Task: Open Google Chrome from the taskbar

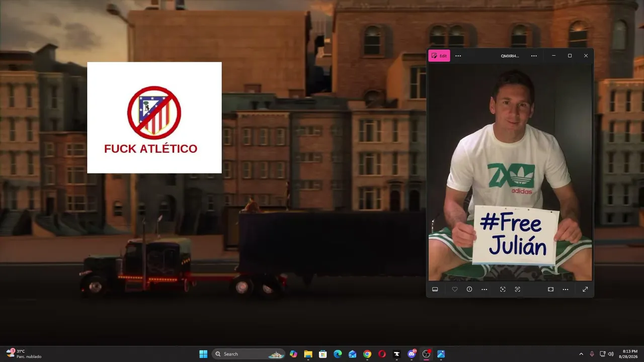Action: point(367,354)
